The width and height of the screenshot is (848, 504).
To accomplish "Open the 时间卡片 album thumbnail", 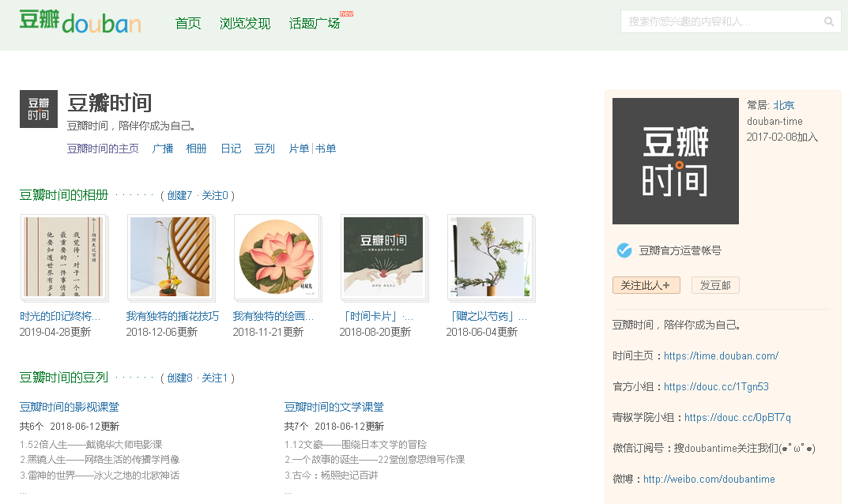I will (x=385, y=258).
